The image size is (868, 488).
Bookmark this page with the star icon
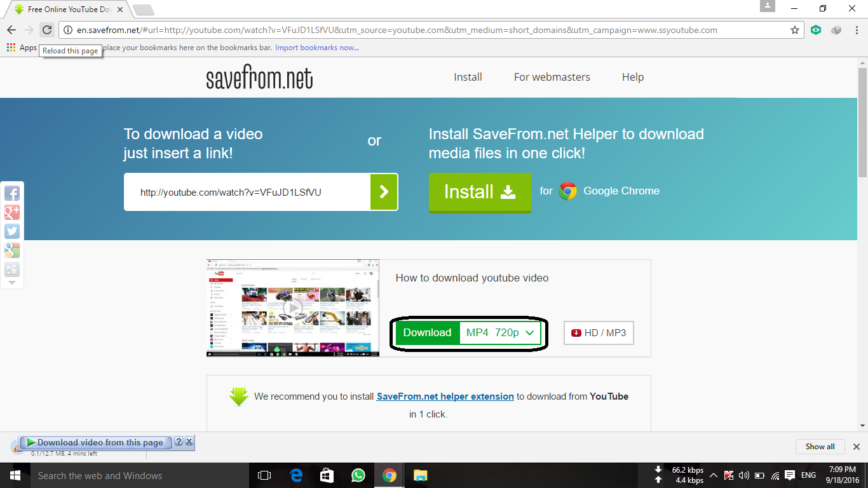[795, 30]
